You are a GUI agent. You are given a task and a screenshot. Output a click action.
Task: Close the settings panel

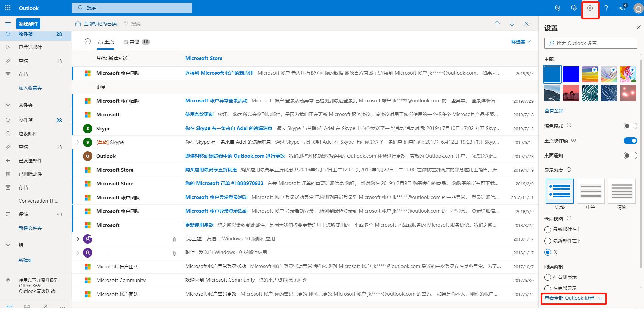click(x=638, y=27)
